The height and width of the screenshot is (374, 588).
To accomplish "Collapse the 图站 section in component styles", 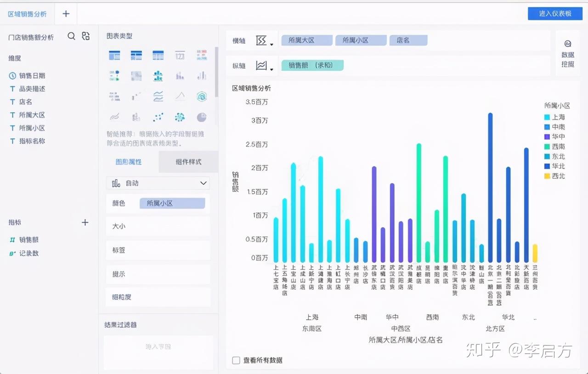I will coord(203,183).
